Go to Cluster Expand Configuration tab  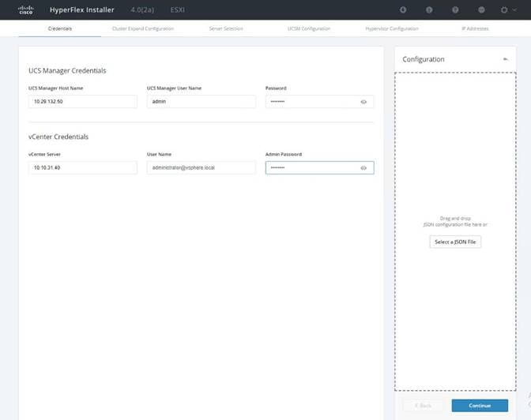tap(143, 28)
